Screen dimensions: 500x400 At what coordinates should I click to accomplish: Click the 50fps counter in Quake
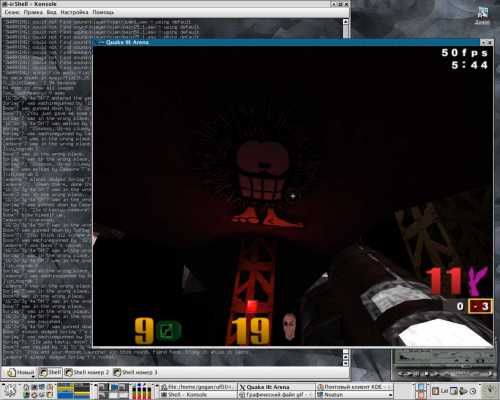[x=464, y=53]
